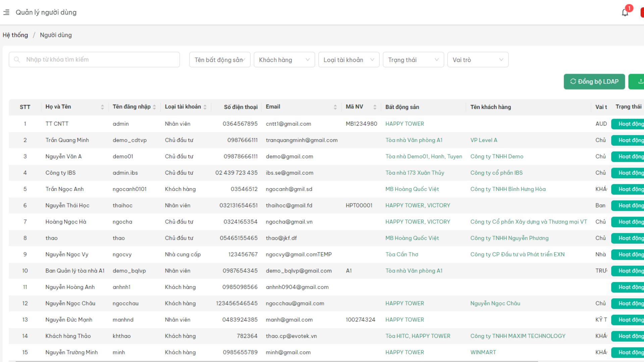Click the green upload icon button
This screenshot has width=644, height=362.
point(636,81)
